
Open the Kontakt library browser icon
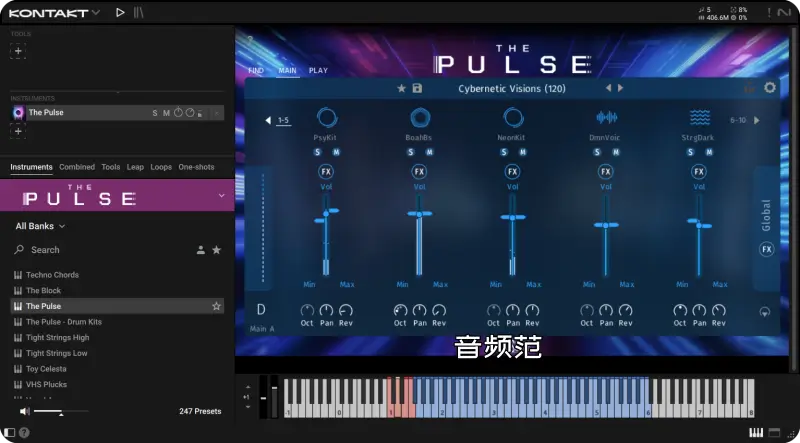coord(140,12)
